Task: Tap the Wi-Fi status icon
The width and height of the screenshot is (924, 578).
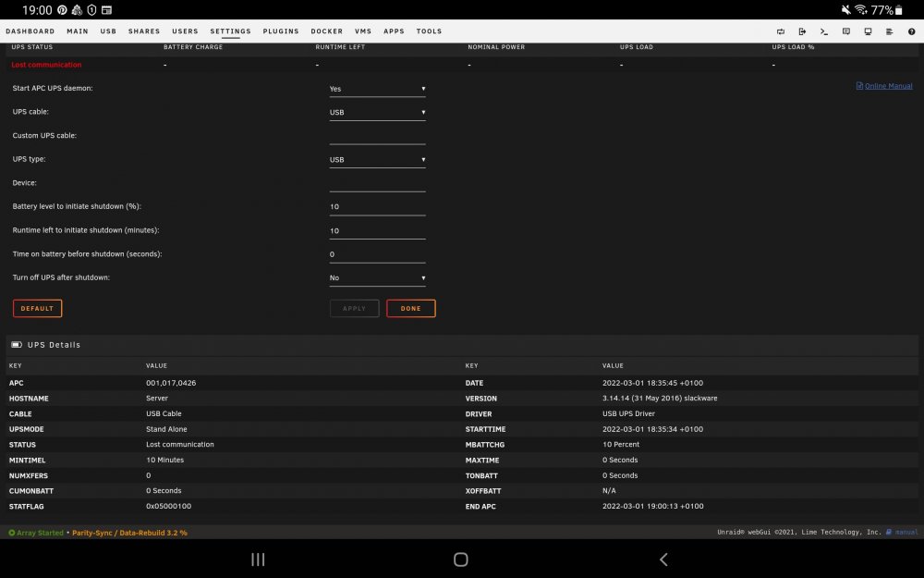Action: click(860, 9)
